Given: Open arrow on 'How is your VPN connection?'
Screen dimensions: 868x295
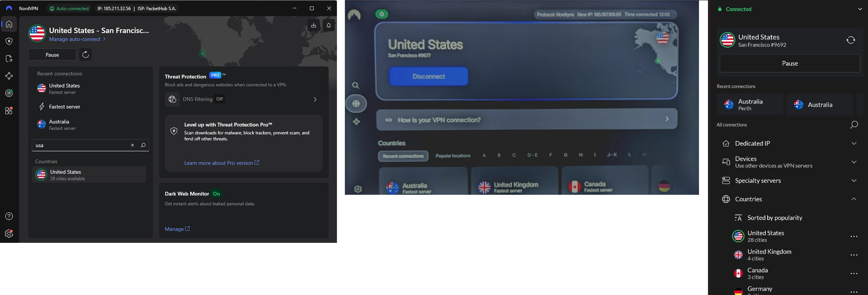Looking at the screenshot, I should (667, 119).
